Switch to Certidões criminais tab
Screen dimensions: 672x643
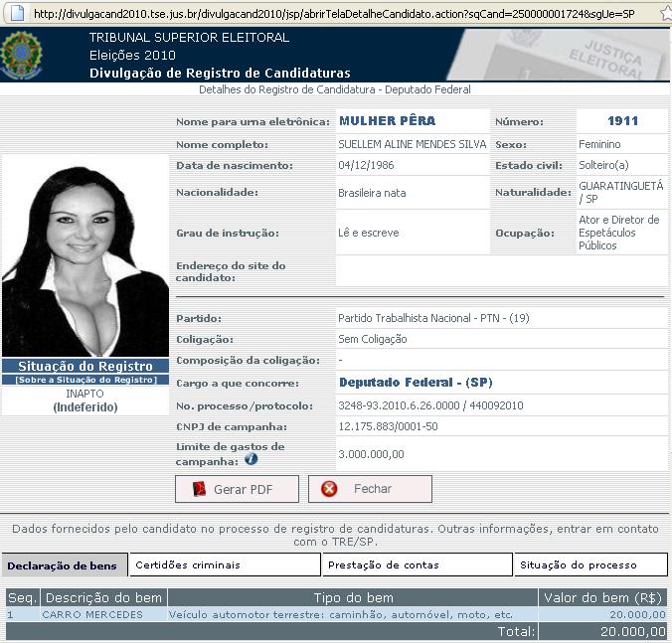coord(225,565)
